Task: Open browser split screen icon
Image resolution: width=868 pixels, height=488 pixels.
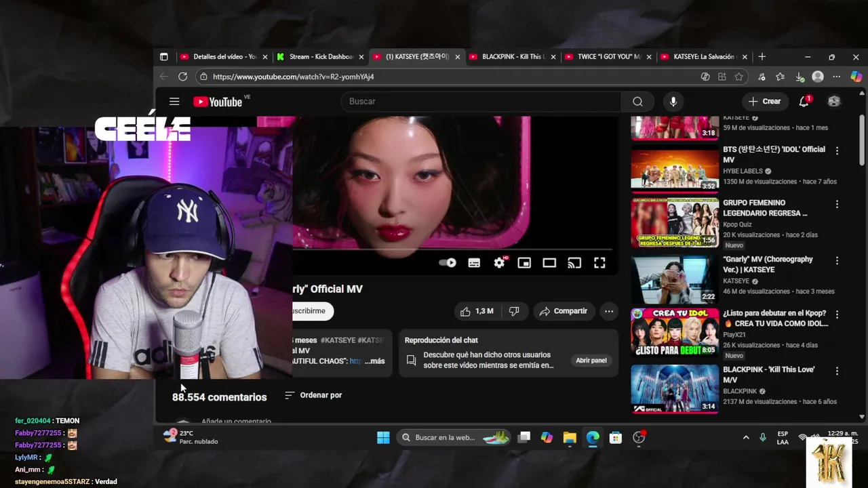Action: tap(722, 77)
